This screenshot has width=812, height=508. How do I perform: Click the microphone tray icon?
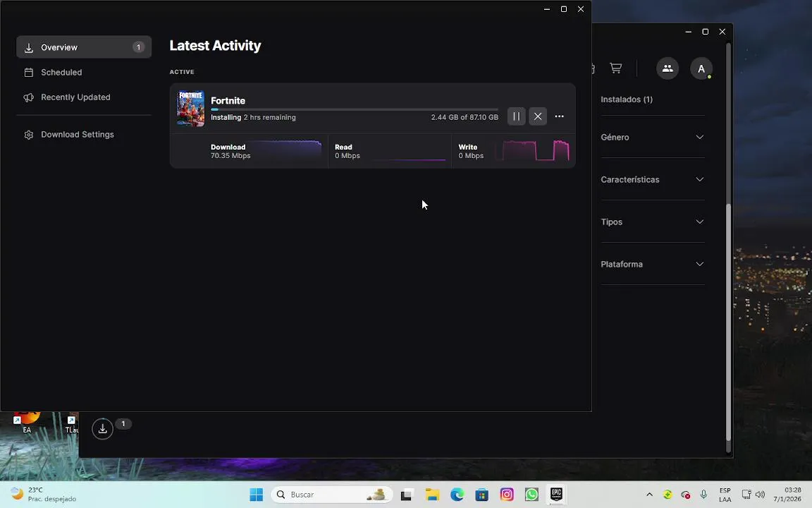(703, 495)
